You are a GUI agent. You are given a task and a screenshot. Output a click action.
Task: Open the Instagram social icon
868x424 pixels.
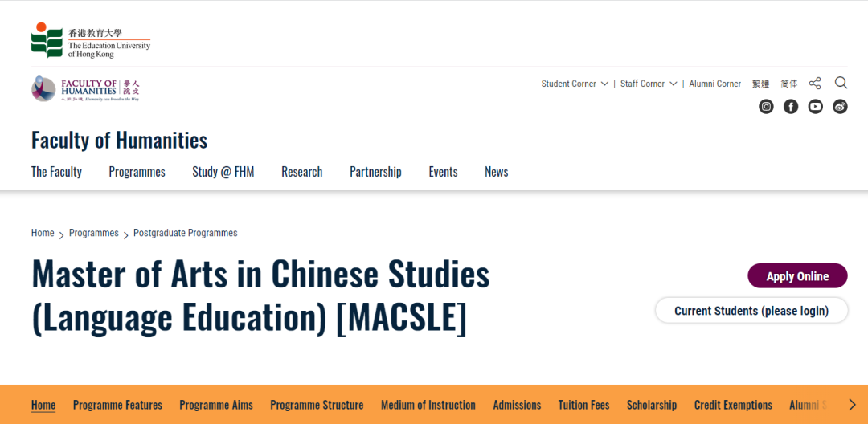tap(766, 107)
